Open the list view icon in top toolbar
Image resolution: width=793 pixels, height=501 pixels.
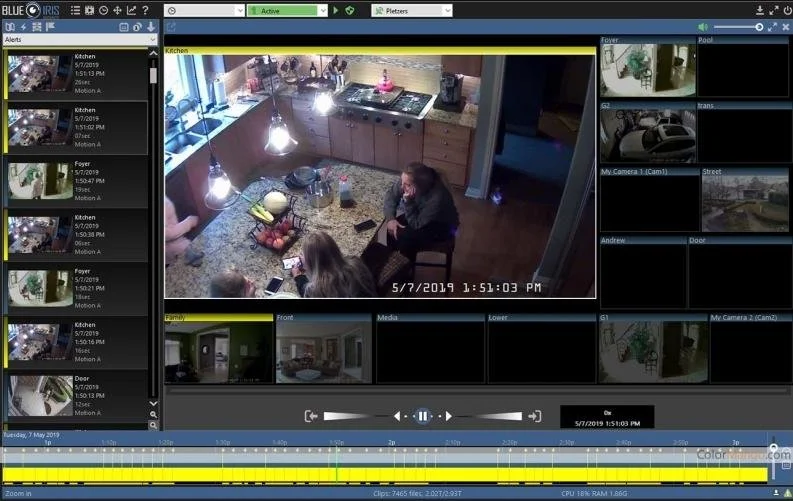(75, 10)
